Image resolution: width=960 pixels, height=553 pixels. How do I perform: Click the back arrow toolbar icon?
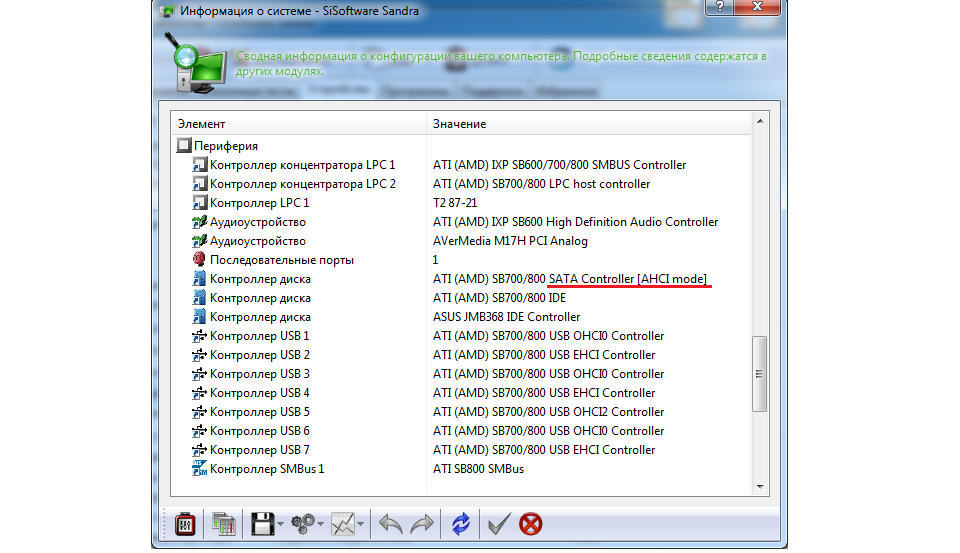390,524
